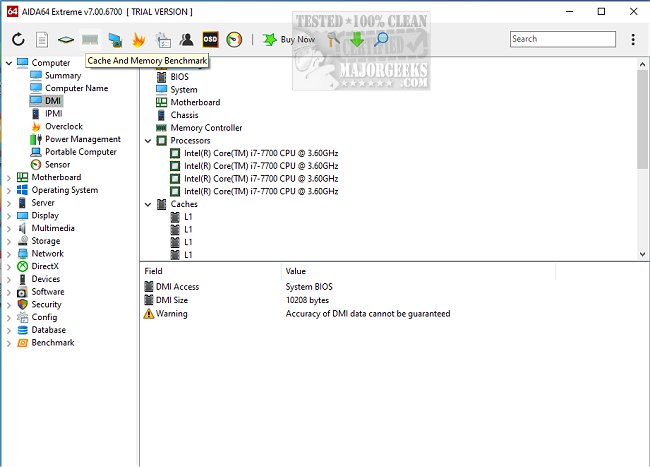This screenshot has width=650, height=467.
Task: Start the System Stability Test flame icon
Action: coord(138,40)
